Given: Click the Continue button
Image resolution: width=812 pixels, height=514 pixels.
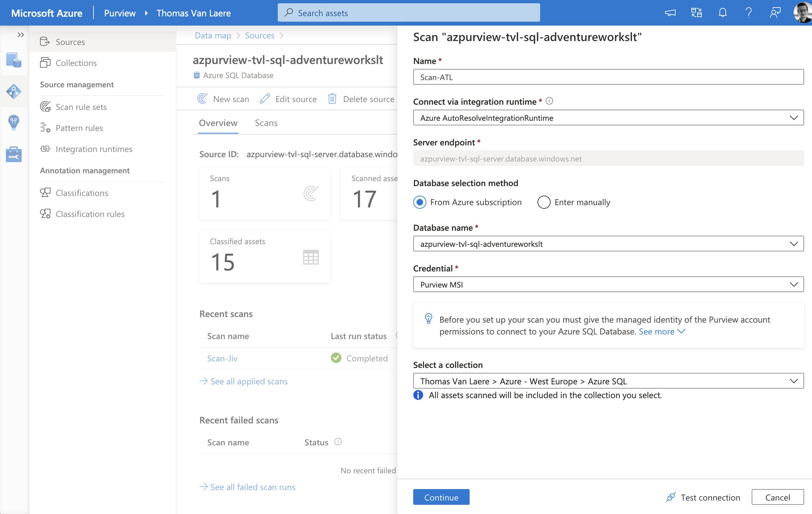Looking at the screenshot, I should click(x=441, y=497).
